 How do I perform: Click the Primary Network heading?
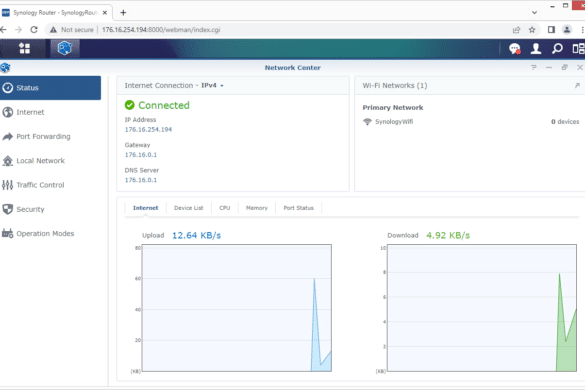click(x=393, y=107)
